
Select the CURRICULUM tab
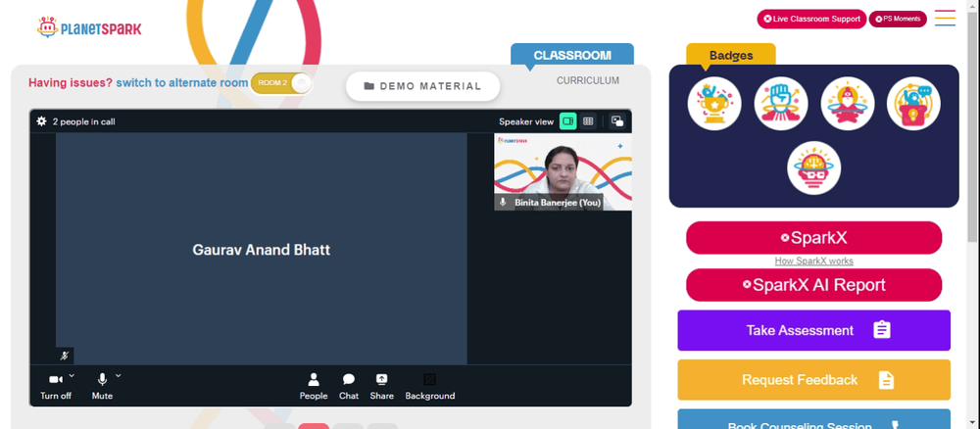tap(588, 80)
